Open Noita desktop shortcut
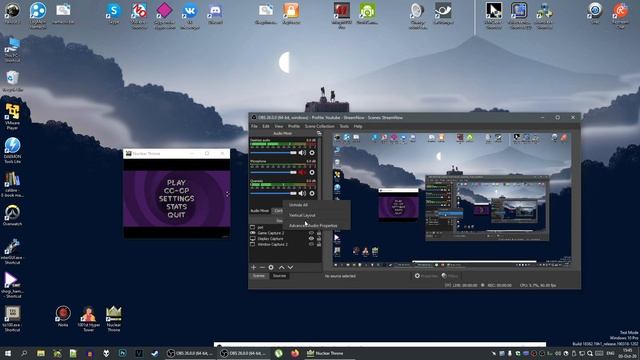The width and height of the screenshot is (640, 360). click(63, 316)
